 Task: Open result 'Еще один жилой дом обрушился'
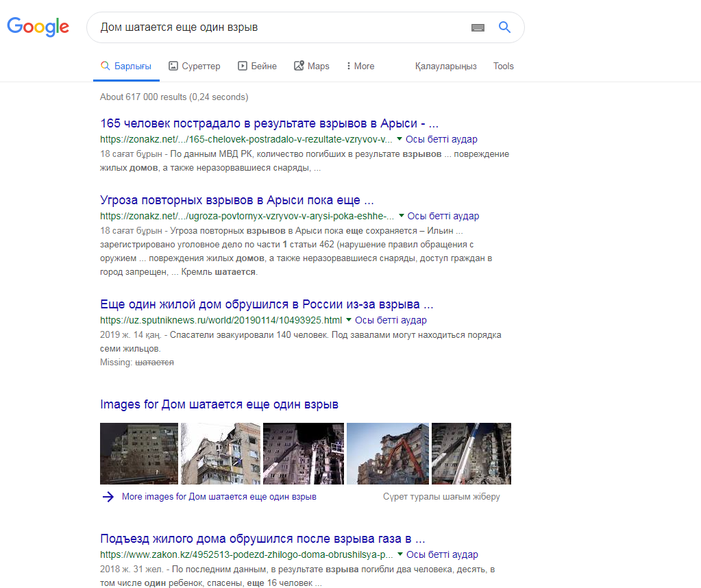[x=267, y=304]
